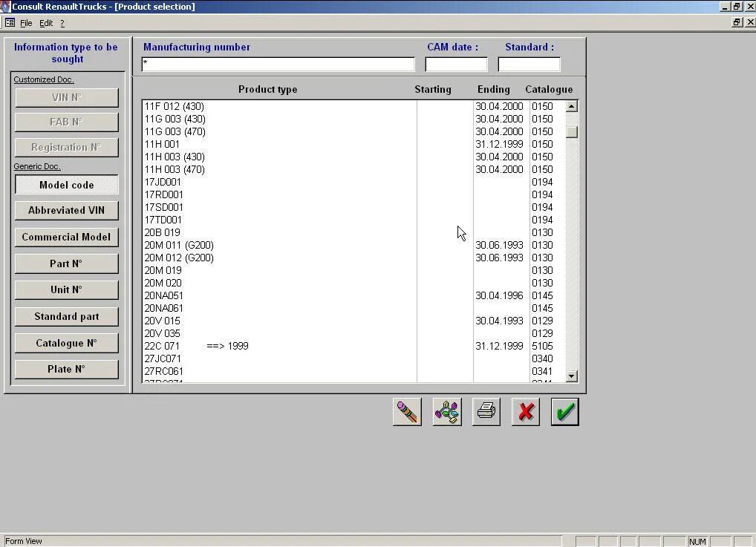The width and height of the screenshot is (756, 547).
Task: Select the Unit N° button
Action: [67, 289]
